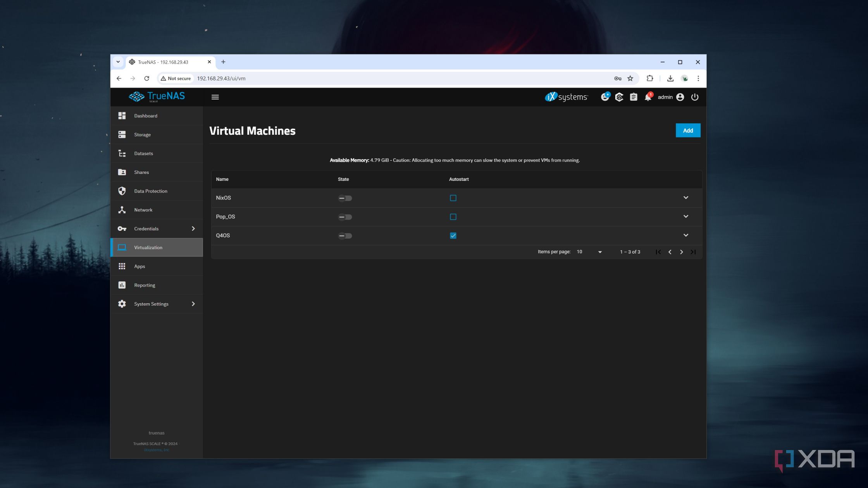Open the admin account menu

point(671,97)
